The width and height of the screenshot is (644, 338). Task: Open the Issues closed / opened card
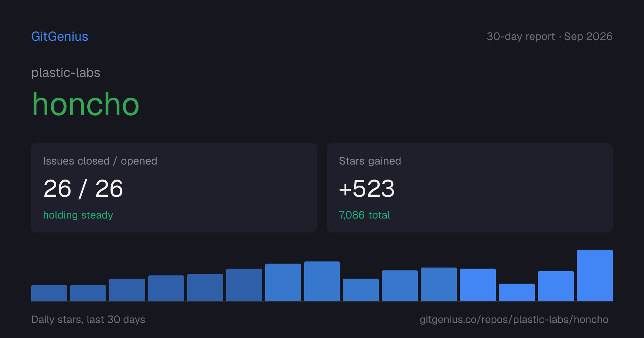pos(174,188)
